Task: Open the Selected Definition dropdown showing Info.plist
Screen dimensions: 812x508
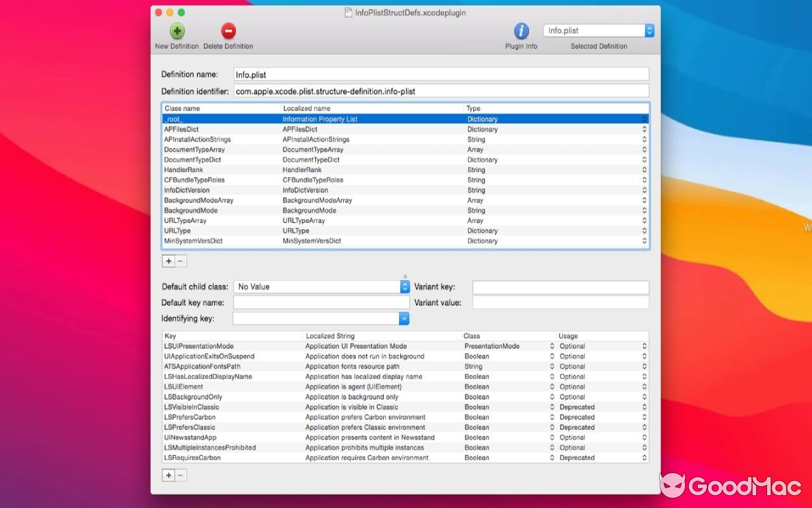Action: (x=648, y=30)
